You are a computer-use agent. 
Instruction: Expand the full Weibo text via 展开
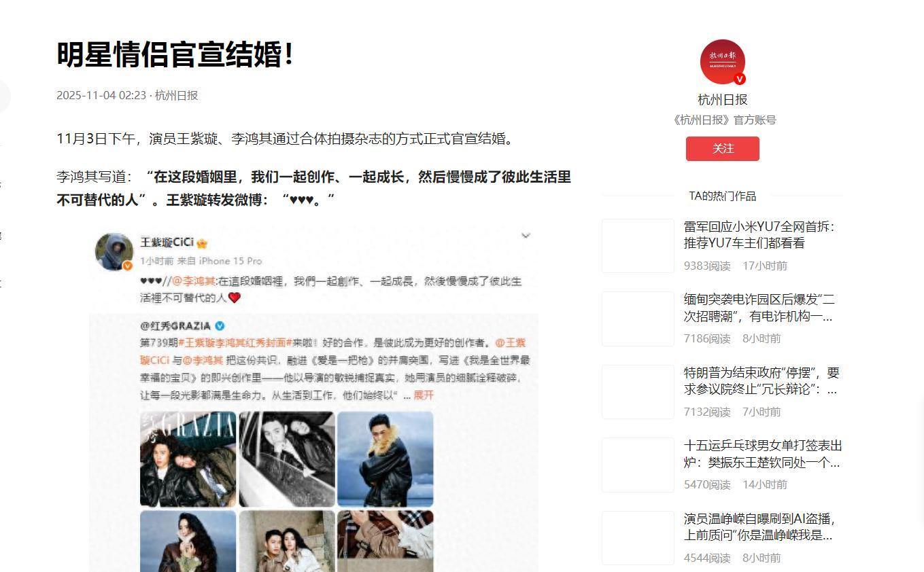click(x=424, y=395)
